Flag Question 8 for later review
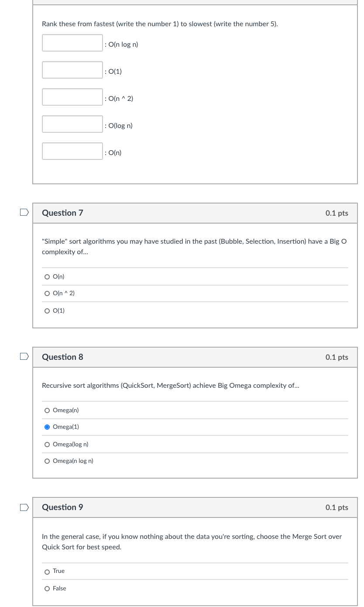 [x=24, y=356]
